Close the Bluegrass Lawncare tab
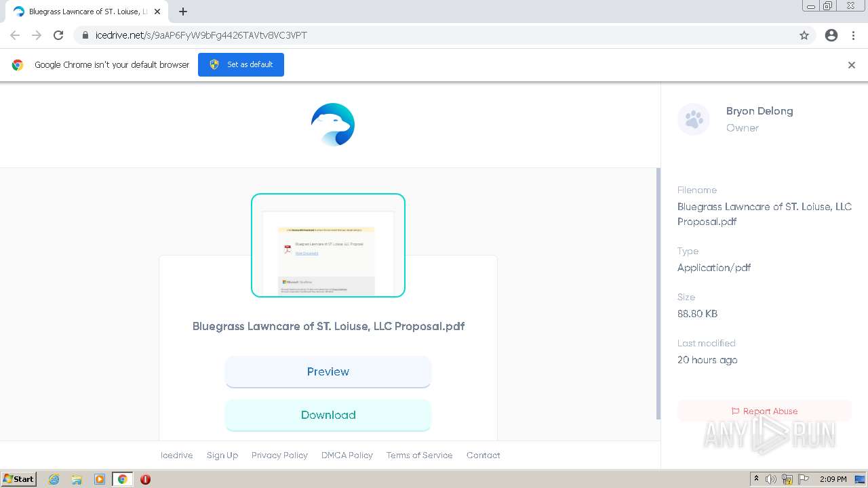 [x=157, y=12]
